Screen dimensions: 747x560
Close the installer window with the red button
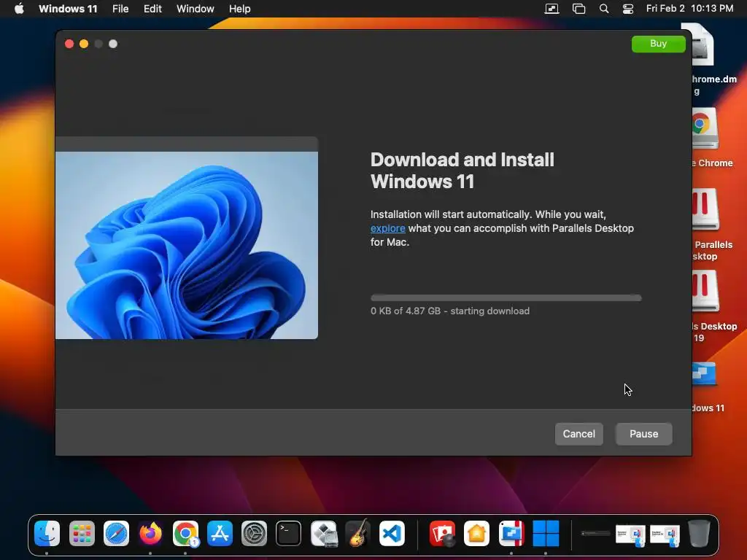point(69,44)
